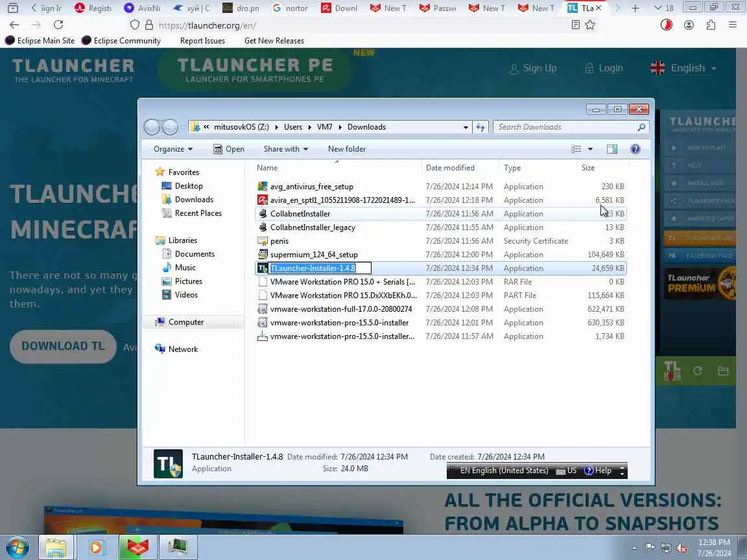Expand the Share with dropdown
This screenshot has height=560, width=747.
tap(286, 149)
